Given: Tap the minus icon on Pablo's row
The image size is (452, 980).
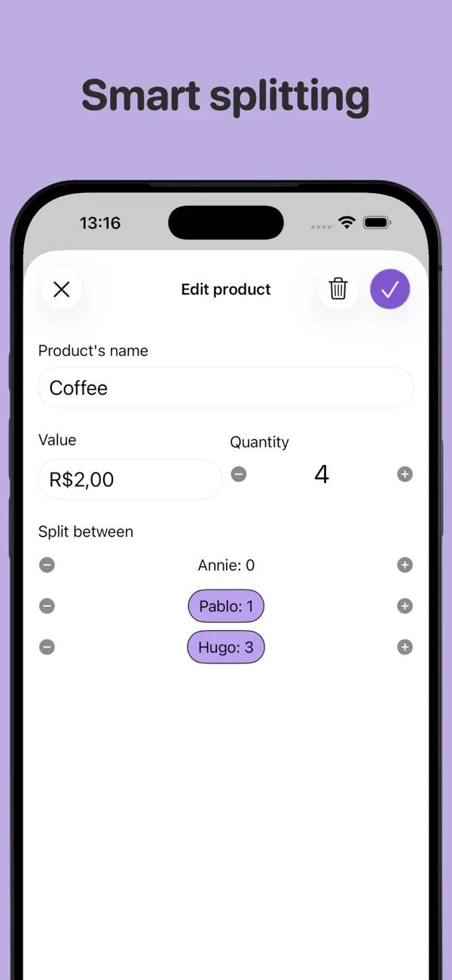Looking at the screenshot, I should pyautogui.click(x=47, y=605).
